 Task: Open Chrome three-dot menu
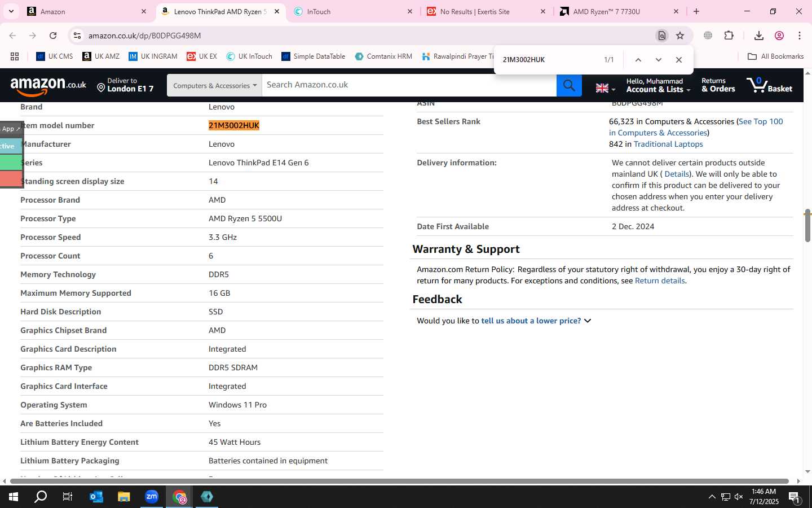800,36
